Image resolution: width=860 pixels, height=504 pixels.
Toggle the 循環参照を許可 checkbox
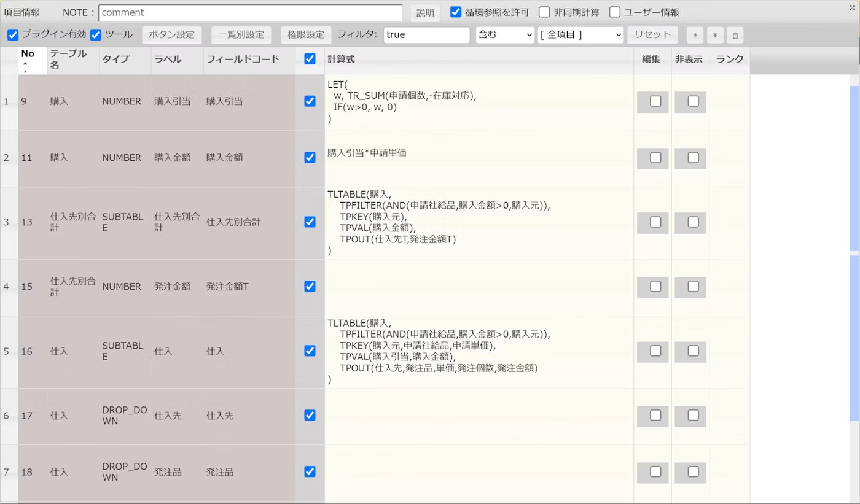click(x=456, y=12)
